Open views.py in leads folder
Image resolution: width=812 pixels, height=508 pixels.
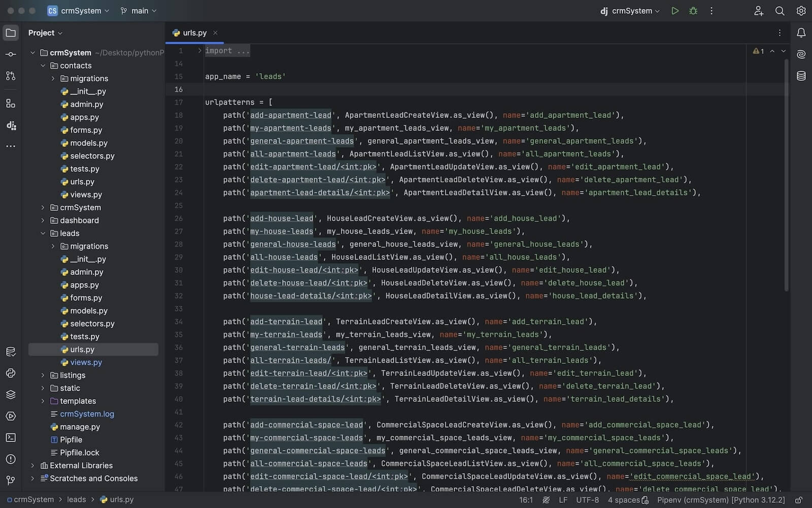pos(86,362)
